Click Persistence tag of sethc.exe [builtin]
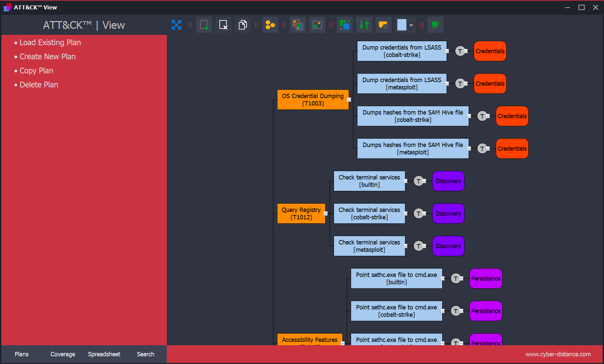This screenshot has width=604, height=364. (x=486, y=278)
